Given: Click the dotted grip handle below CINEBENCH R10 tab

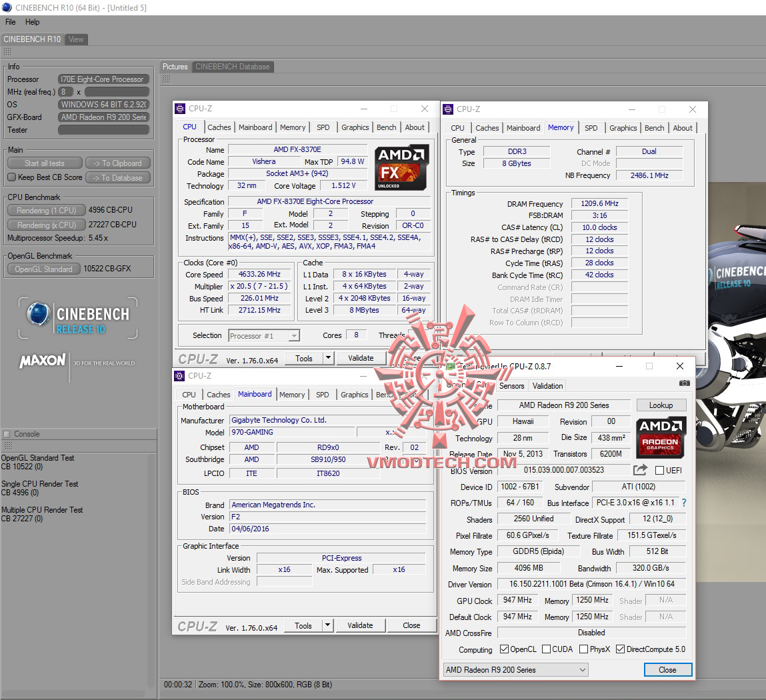Looking at the screenshot, I should (x=7, y=52).
